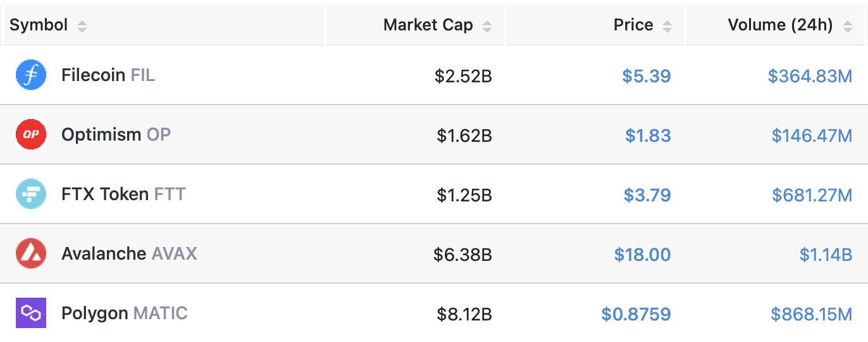Open the Polygon MATIC name link
868x342 pixels.
point(124,313)
